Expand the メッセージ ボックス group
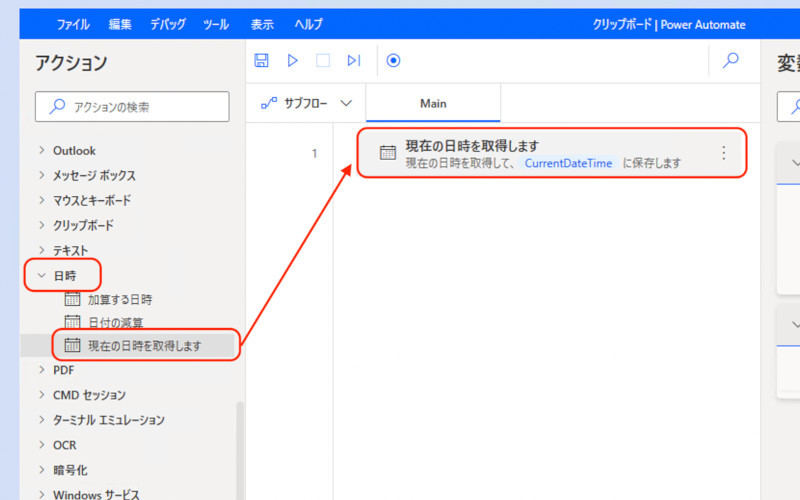The height and width of the screenshot is (500, 800). pos(42,176)
